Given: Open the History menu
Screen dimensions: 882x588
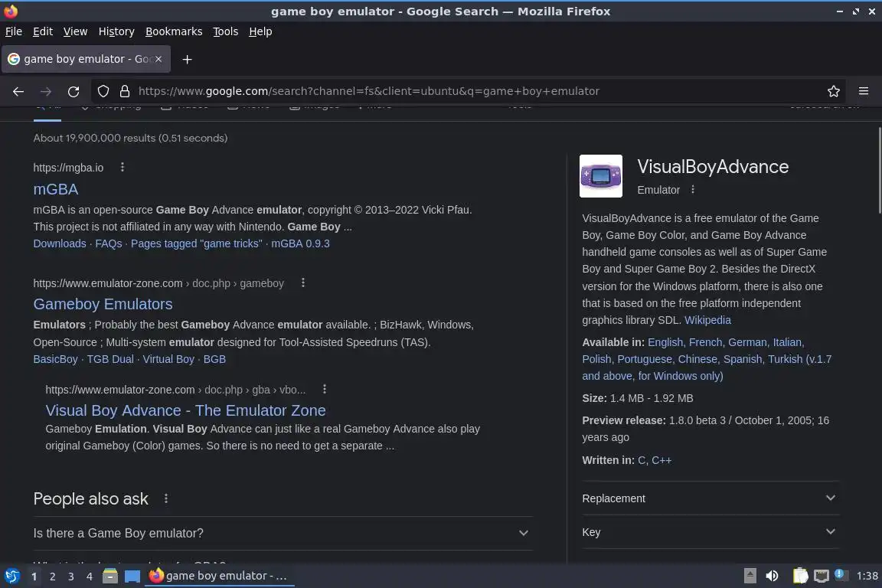Looking at the screenshot, I should [116, 31].
